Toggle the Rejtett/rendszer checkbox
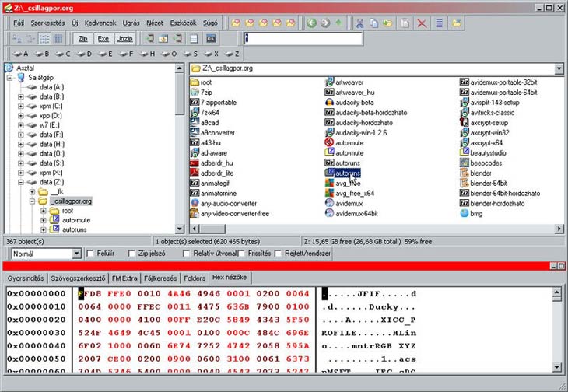 click(x=279, y=254)
